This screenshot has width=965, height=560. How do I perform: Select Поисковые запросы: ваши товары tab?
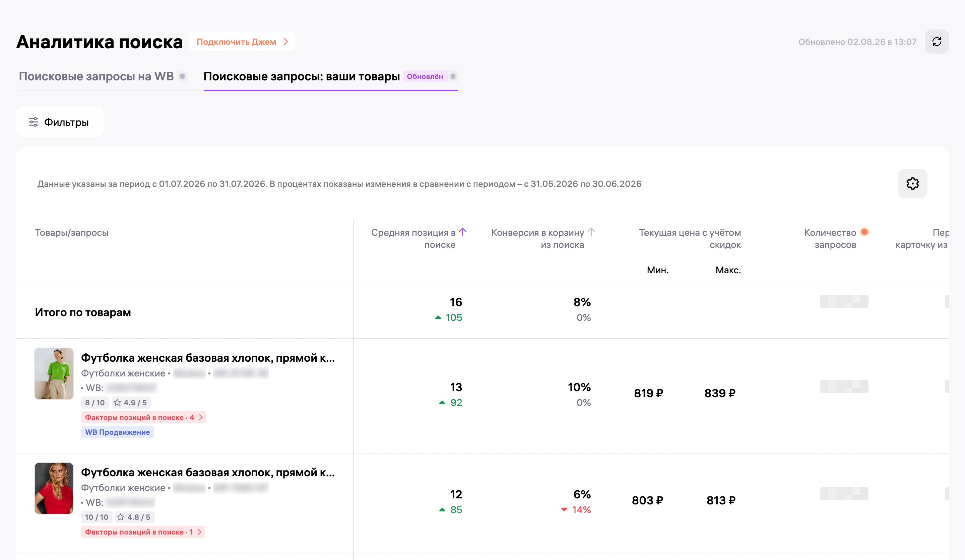tap(301, 76)
